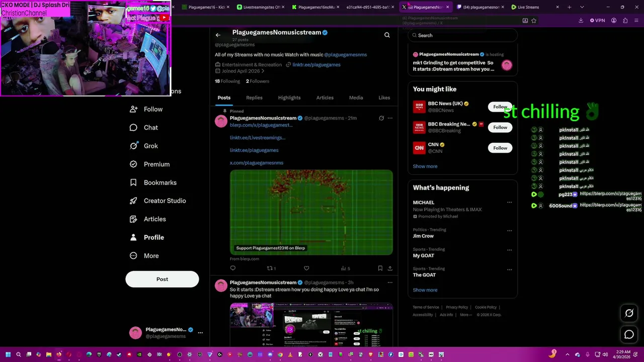The image size is (644, 362).
Task: Expand the footer More menu
Action: click(465, 315)
